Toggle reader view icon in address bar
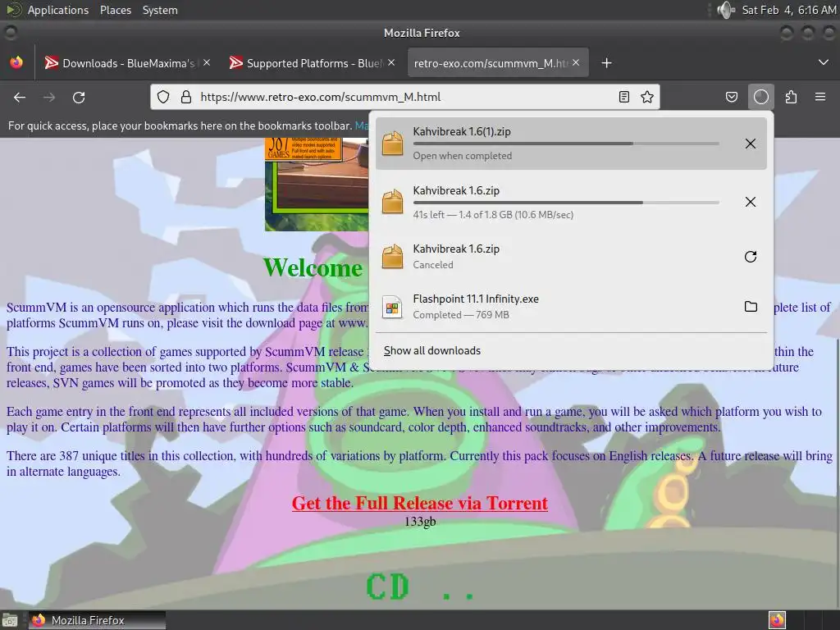Screen dimensions: 840x630 click(x=624, y=97)
